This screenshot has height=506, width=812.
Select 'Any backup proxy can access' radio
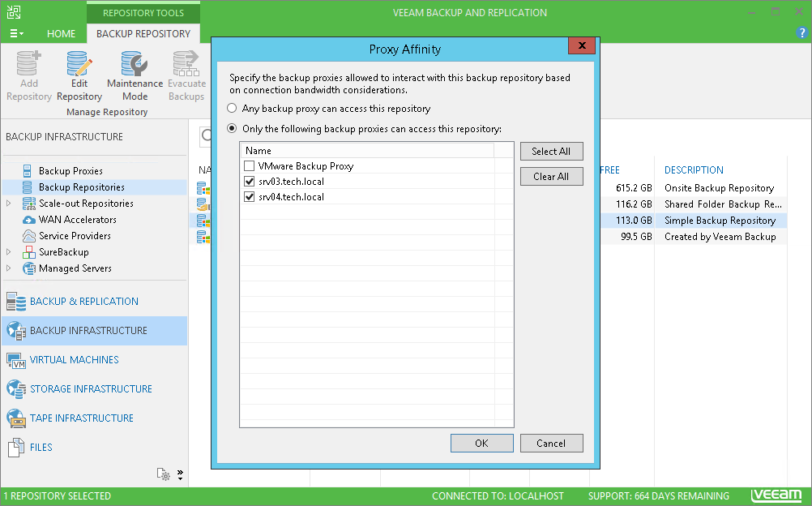point(232,109)
